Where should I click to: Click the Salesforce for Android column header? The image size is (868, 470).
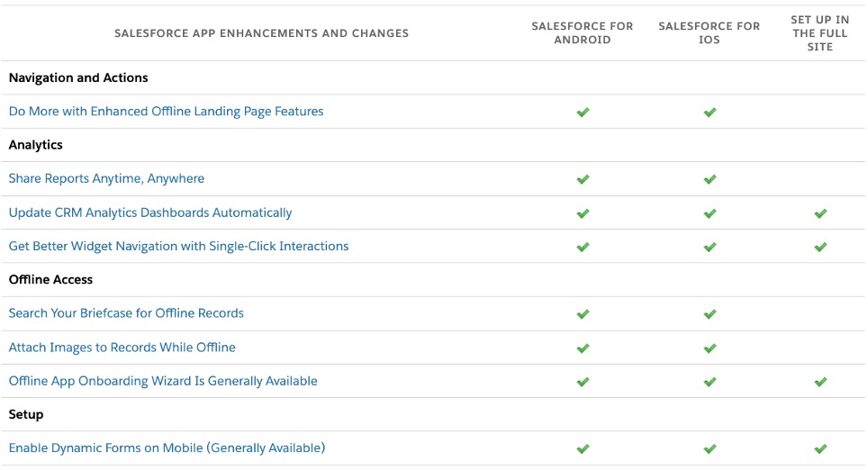coord(583,32)
